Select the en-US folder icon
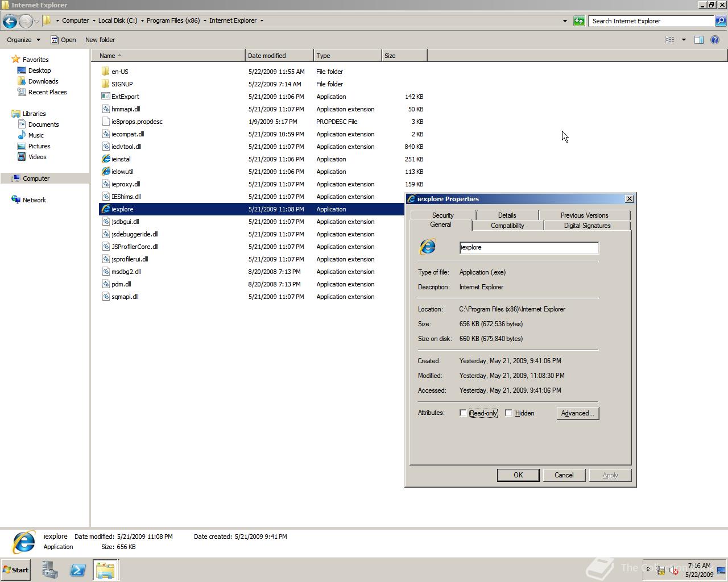The height and width of the screenshot is (582, 728). coord(105,72)
